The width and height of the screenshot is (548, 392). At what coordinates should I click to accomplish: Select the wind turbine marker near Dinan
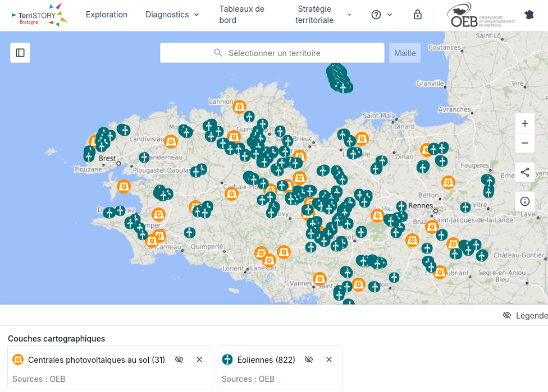point(381,161)
